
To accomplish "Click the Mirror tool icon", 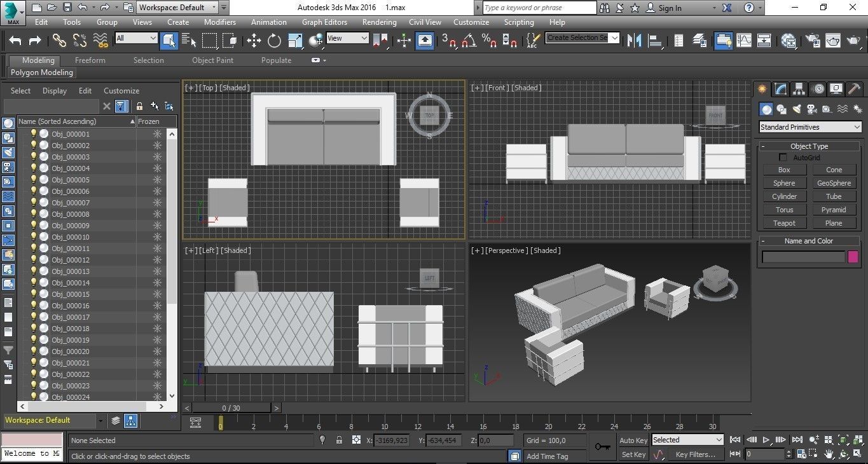I will click(x=634, y=40).
